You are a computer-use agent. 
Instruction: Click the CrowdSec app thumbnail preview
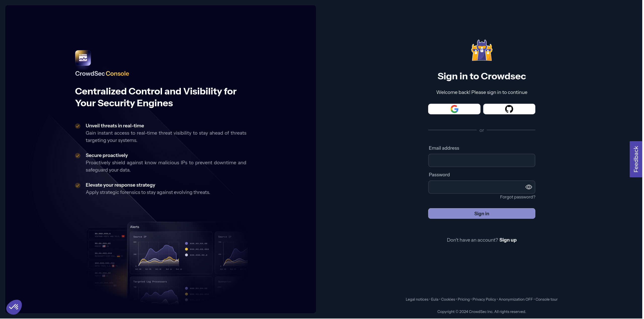coord(83,58)
